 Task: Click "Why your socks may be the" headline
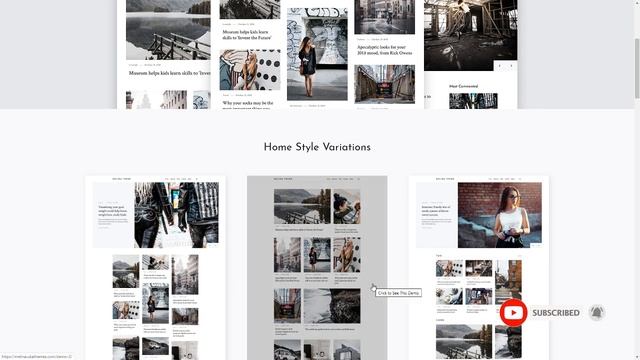(248, 103)
